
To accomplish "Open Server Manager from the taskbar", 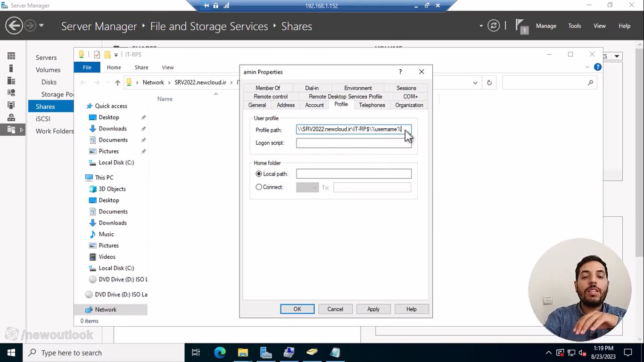I will [x=266, y=353].
